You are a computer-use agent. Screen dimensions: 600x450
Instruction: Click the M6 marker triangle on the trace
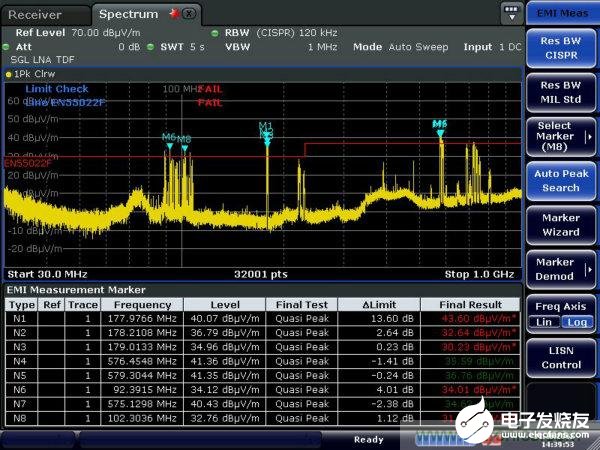(169, 147)
